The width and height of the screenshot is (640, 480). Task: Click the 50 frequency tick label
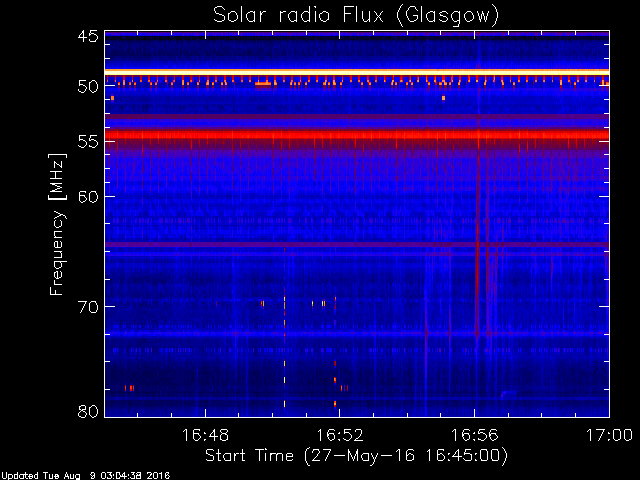[x=88, y=87]
